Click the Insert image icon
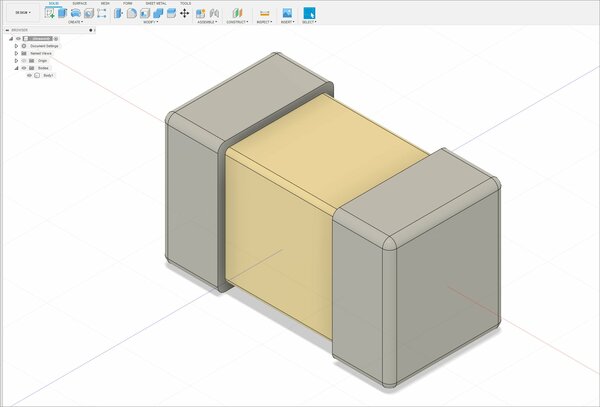 click(287, 13)
